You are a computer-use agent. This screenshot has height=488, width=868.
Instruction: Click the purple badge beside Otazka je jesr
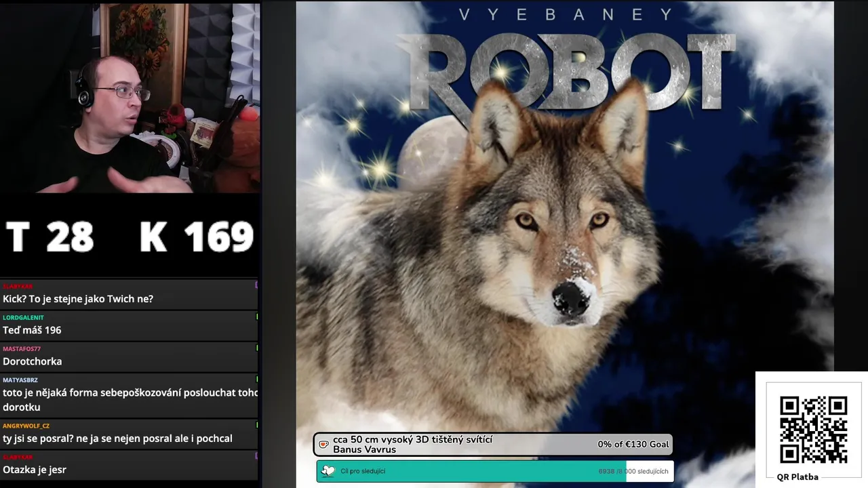(256, 456)
